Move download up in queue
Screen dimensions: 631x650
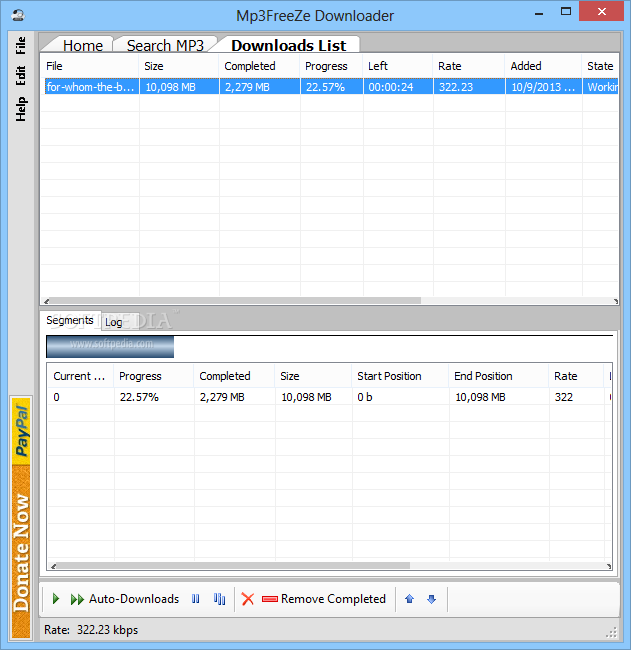click(409, 599)
